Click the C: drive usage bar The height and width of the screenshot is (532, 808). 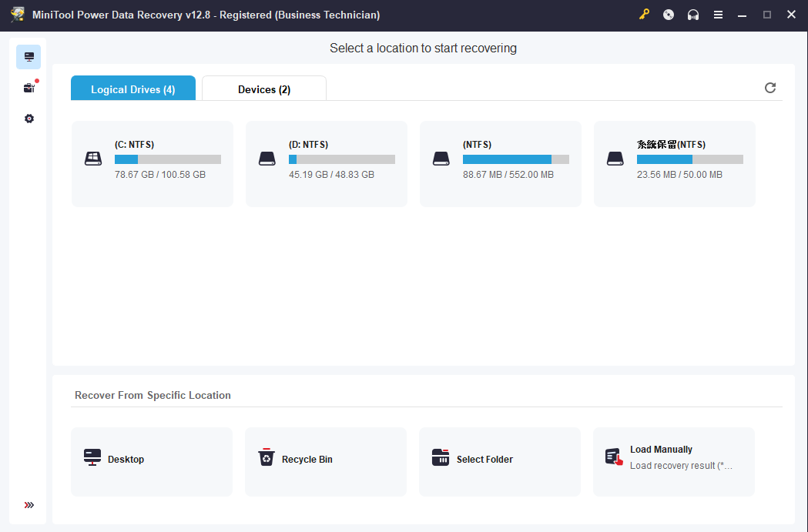pyautogui.click(x=168, y=159)
